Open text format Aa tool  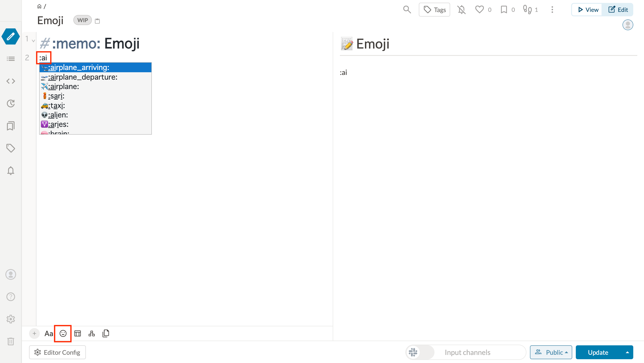[x=49, y=333]
